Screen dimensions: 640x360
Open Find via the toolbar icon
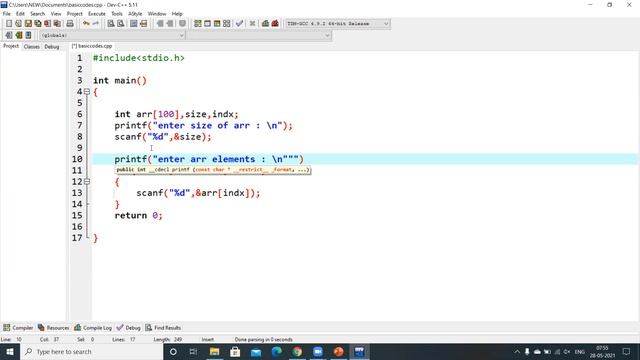[x=111, y=24]
